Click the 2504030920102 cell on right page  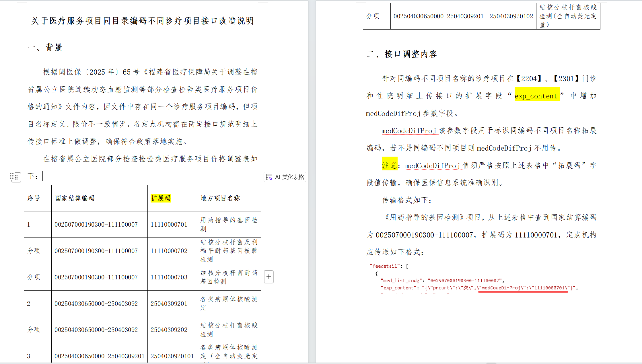(511, 16)
